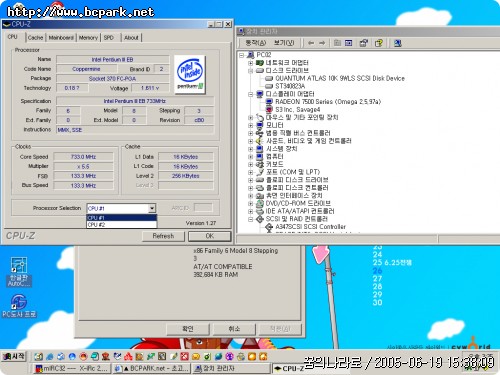Open the PC도사 프로 desktop shortcut
Image resolution: width=500 pixels, height=375 pixels.
[19, 305]
